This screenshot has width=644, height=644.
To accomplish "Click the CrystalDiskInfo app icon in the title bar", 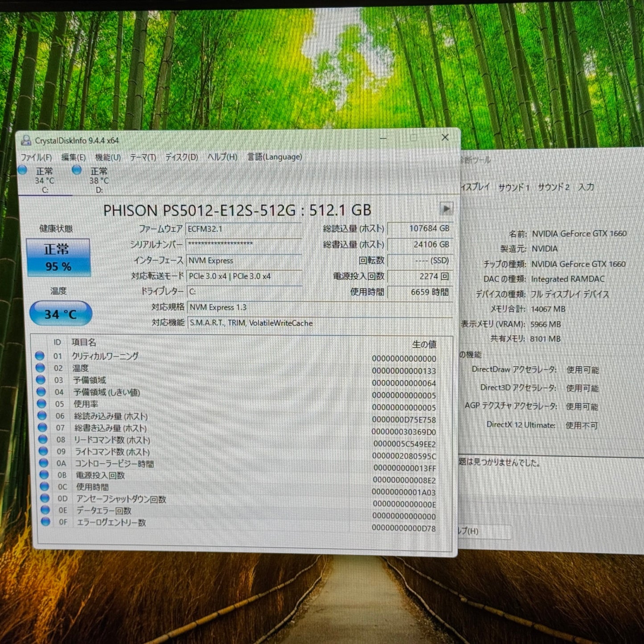I will pos(26,139).
